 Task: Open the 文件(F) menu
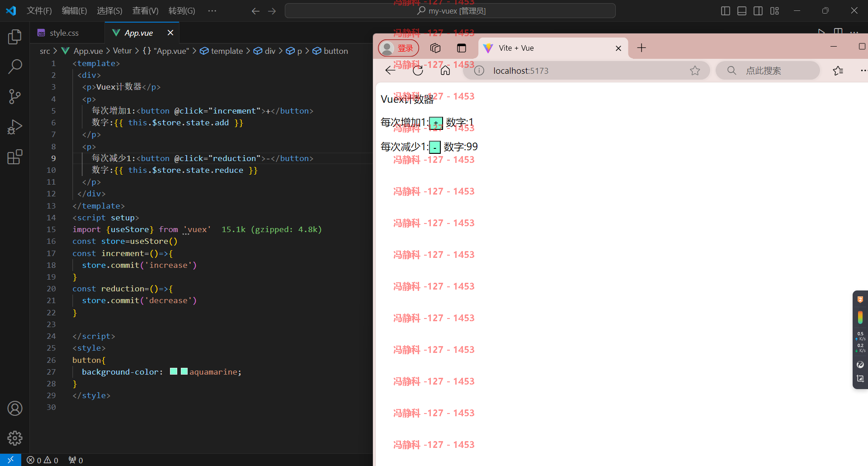[x=39, y=11]
